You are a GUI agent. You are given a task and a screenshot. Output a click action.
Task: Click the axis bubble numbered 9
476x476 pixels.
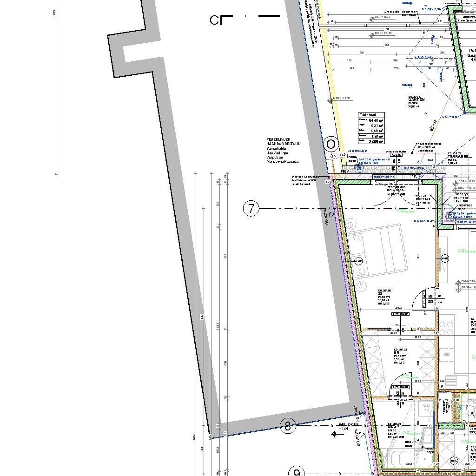pyautogui.click(x=296, y=472)
